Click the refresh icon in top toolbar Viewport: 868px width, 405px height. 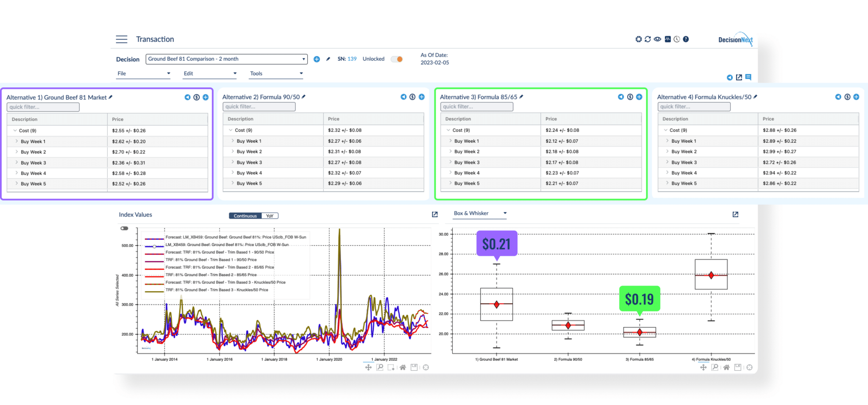coord(648,39)
